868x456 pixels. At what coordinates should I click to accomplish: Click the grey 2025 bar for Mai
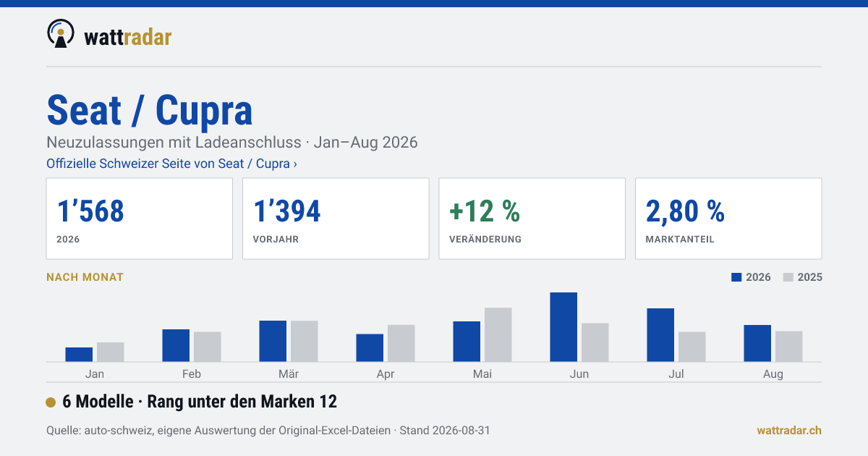[x=498, y=335]
